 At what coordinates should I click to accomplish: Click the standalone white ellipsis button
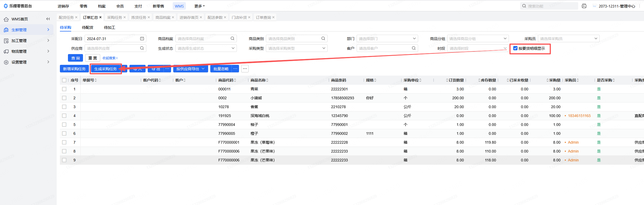(x=245, y=69)
